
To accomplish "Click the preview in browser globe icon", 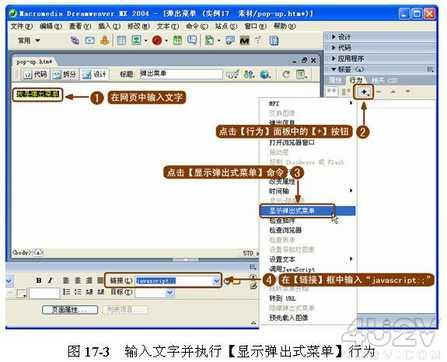I will pyautogui.click(x=265, y=74).
